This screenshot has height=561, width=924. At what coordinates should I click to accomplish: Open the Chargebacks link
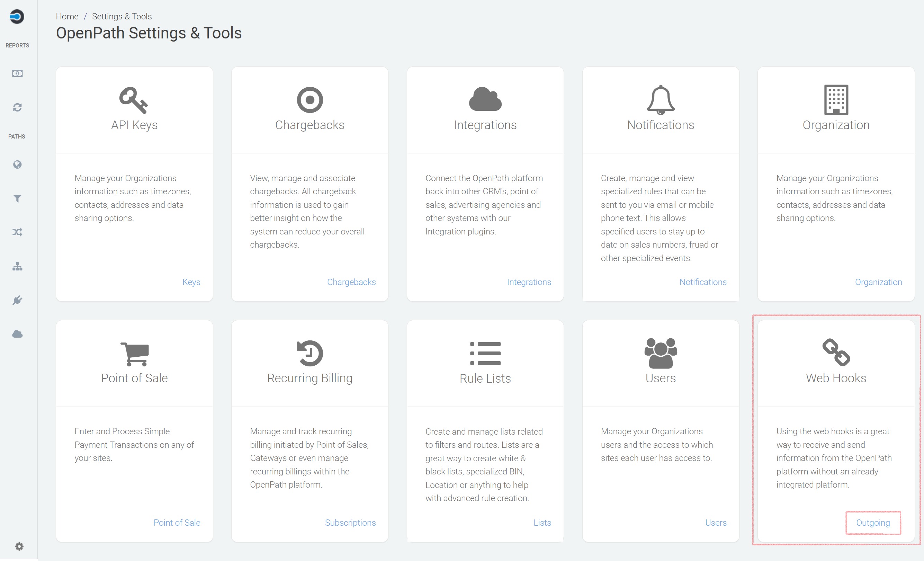(x=351, y=282)
